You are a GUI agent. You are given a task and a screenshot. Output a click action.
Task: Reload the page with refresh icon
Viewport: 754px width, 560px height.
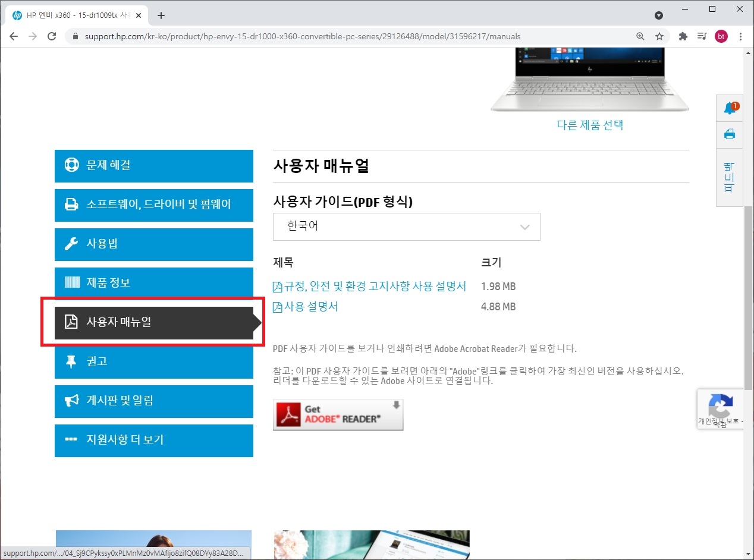pos(52,36)
